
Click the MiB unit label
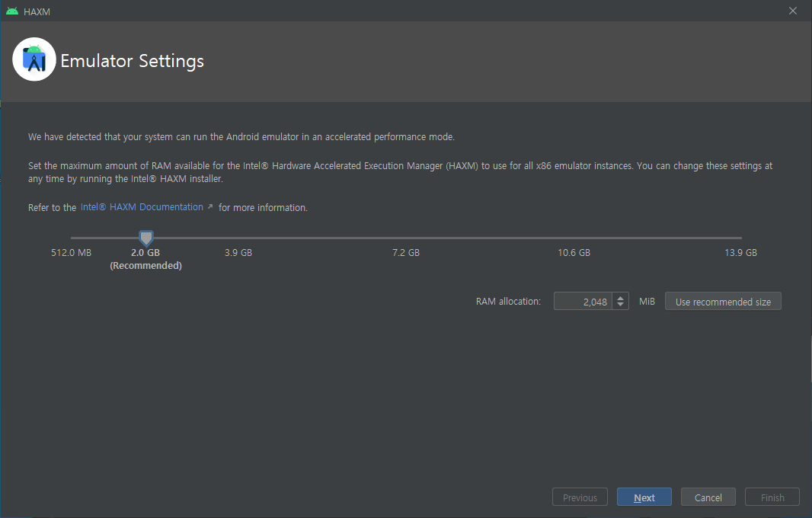click(x=647, y=302)
